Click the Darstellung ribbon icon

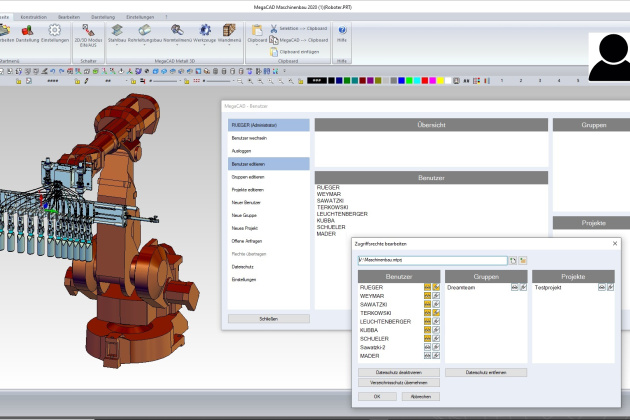click(28, 32)
